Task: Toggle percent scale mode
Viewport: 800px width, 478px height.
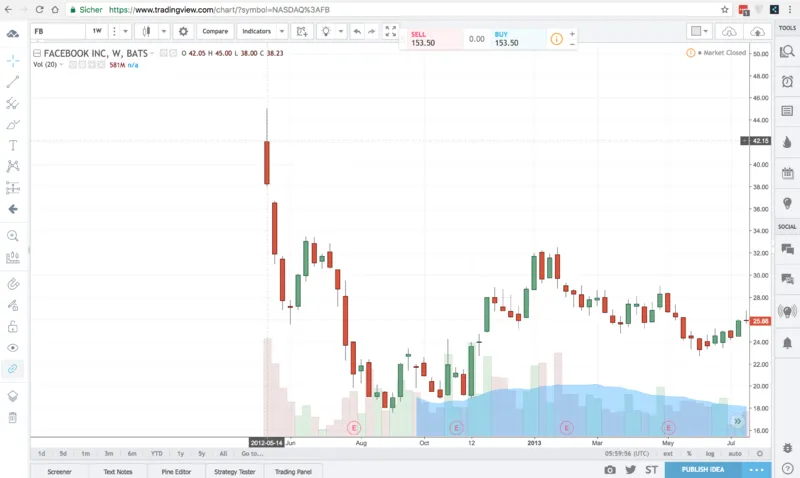Action: click(x=689, y=454)
